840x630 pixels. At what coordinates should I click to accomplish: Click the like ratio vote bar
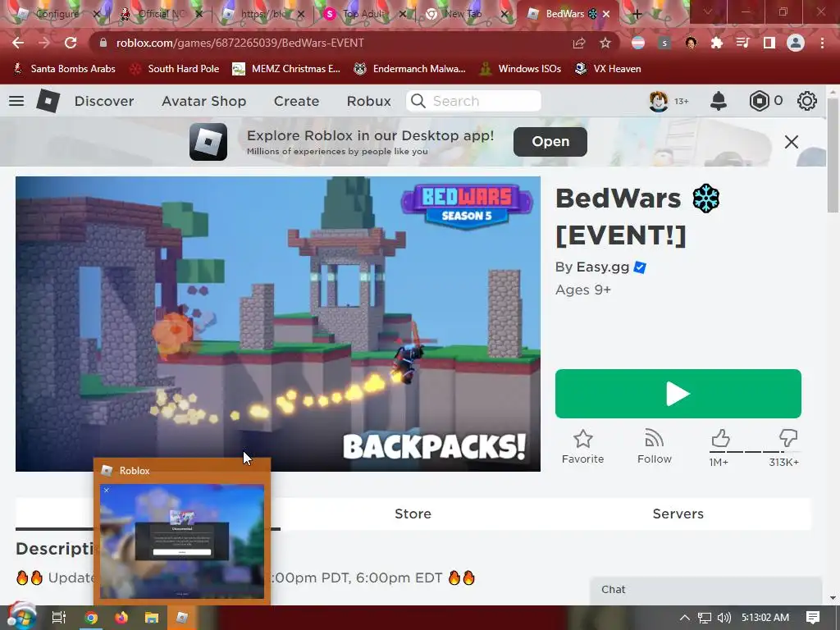click(x=755, y=452)
